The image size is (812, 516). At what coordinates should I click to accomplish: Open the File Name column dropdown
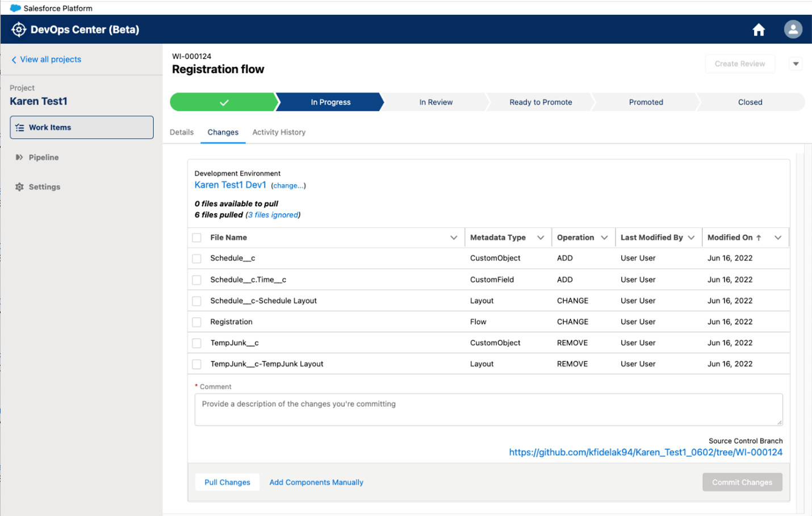[x=454, y=238]
